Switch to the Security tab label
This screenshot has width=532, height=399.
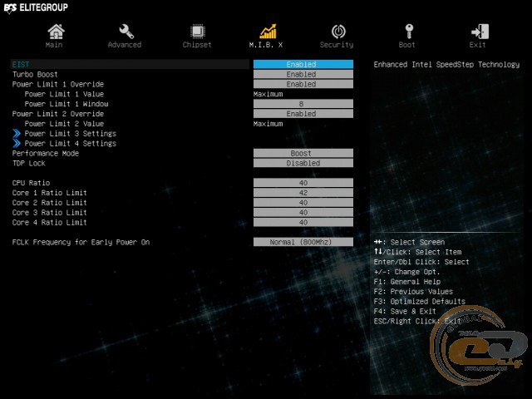point(337,45)
